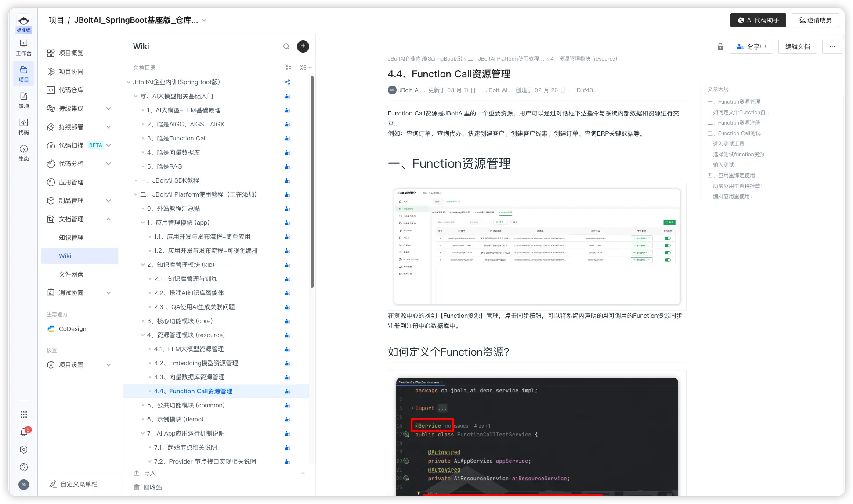Open the help question-mark icon
Image resolution: width=853 pixels, height=504 pixels.
coord(24,467)
